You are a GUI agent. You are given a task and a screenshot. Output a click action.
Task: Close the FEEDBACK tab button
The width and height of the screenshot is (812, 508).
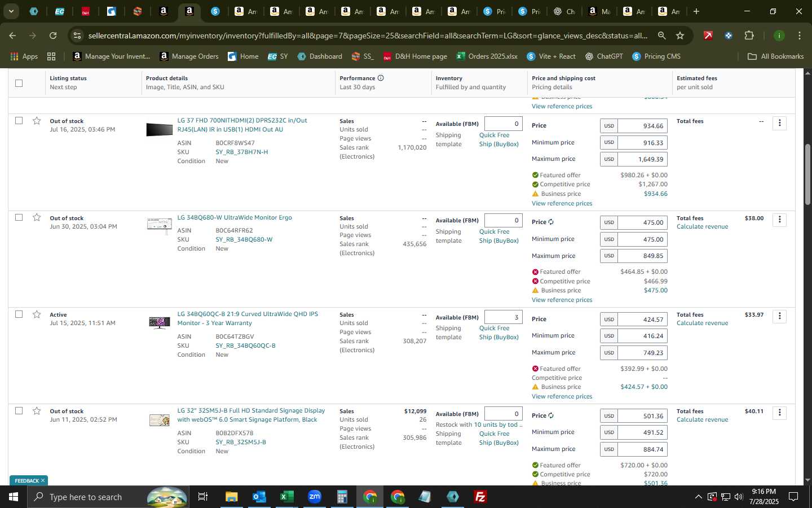pos(42,480)
